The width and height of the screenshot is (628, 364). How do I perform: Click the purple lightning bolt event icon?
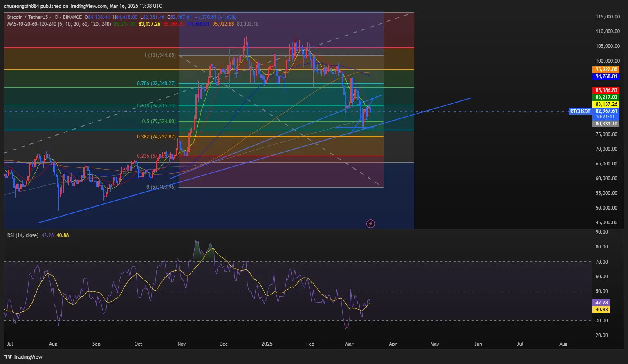(x=370, y=223)
